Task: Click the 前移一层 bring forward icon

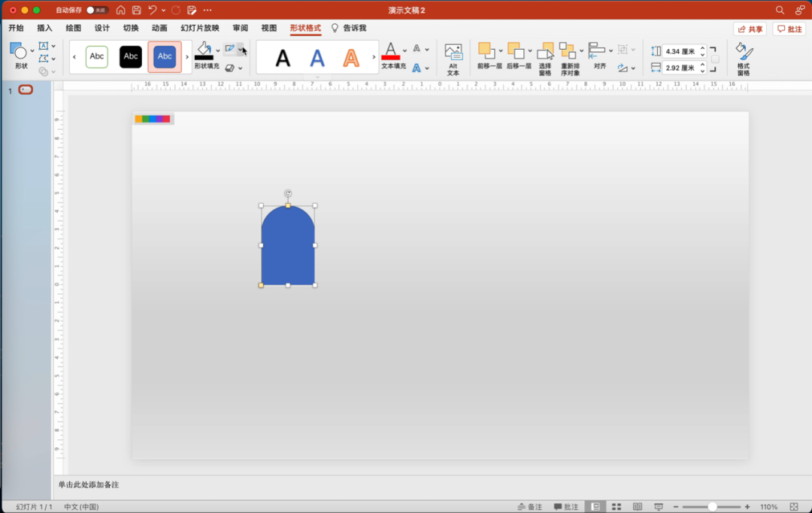Action: (x=486, y=51)
